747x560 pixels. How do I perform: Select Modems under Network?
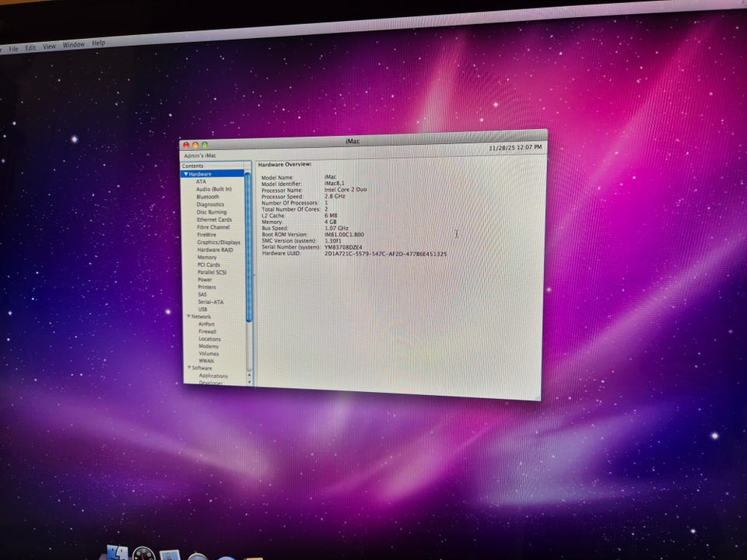tap(209, 346)
